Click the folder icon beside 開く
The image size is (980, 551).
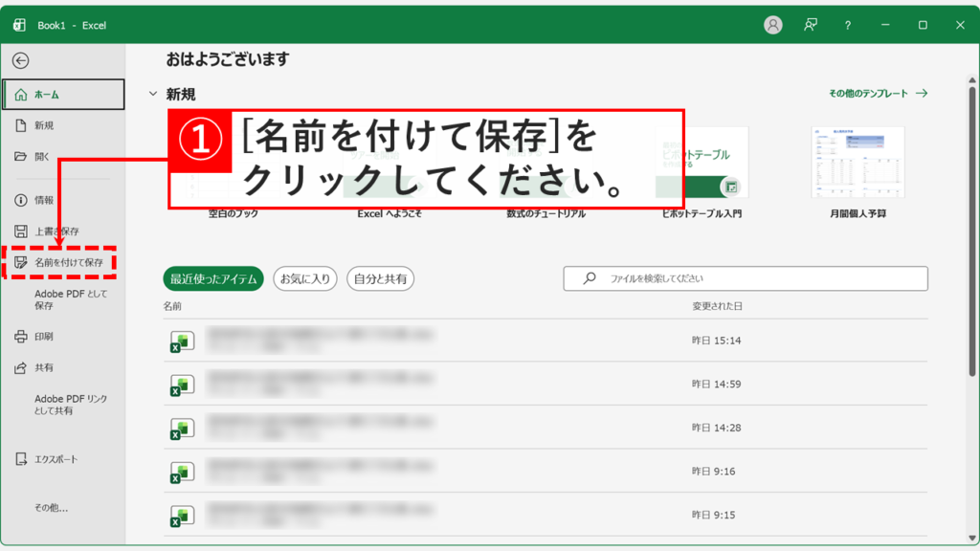click(x=21, y=156)
